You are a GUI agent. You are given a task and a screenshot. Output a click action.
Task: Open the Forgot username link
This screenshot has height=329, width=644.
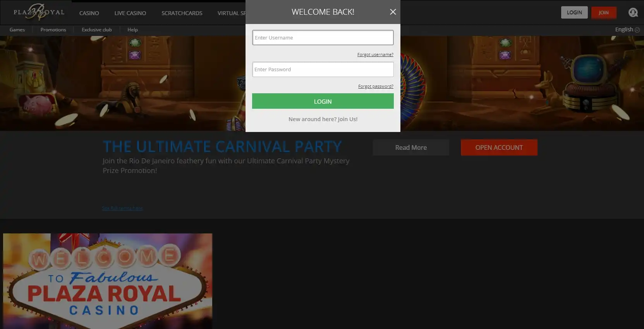click(x=375, y=55)
